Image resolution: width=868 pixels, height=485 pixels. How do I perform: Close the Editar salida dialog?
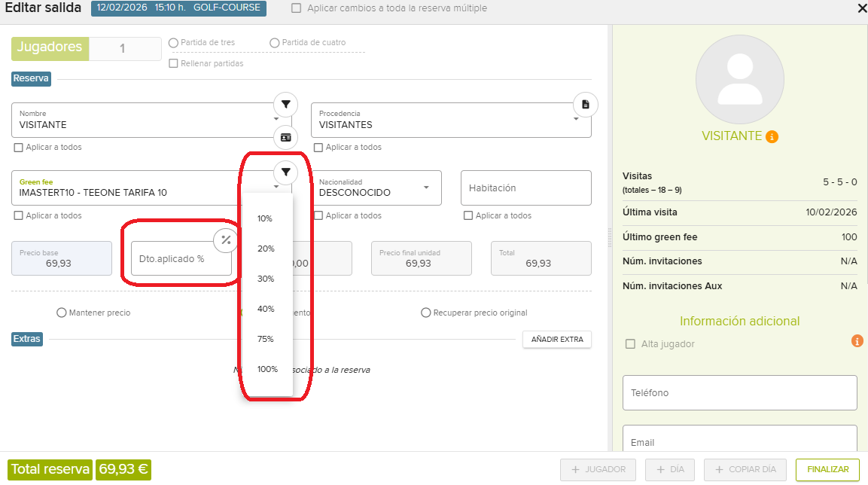pos(862,8)
